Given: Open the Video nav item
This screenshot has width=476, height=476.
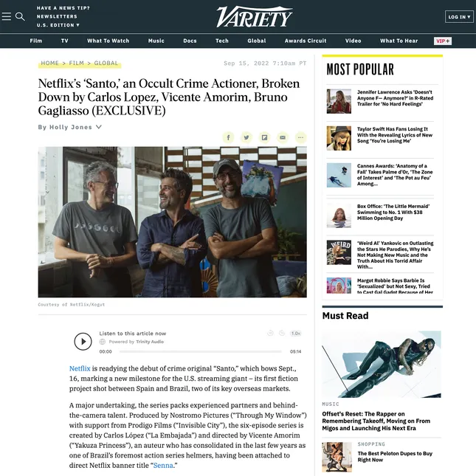Looking at the screenshot, I should point(353,41).
